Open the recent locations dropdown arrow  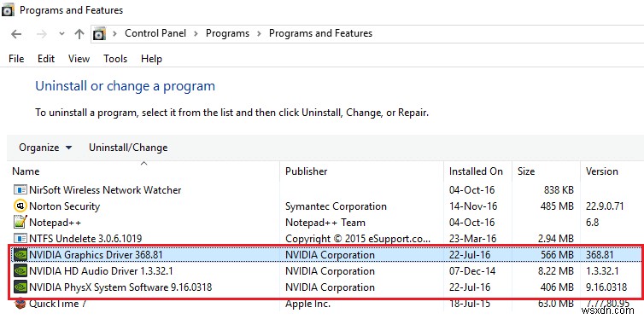61,34
